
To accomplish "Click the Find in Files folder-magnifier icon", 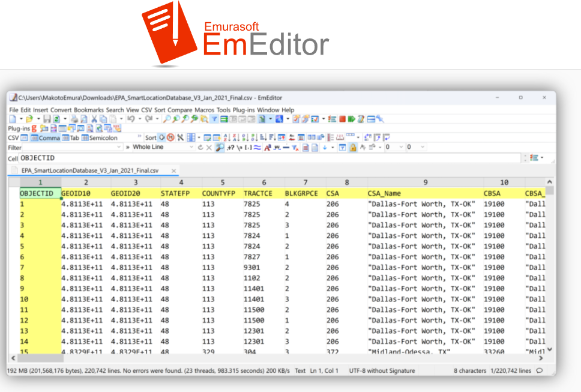I will click(204, 119).
